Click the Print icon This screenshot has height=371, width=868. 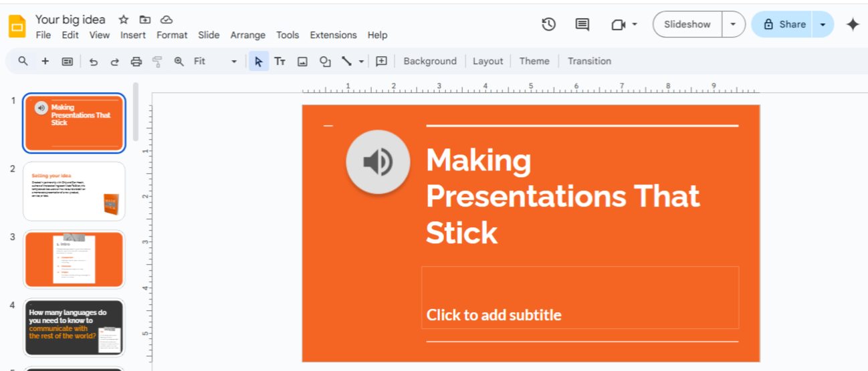(136, 61)
